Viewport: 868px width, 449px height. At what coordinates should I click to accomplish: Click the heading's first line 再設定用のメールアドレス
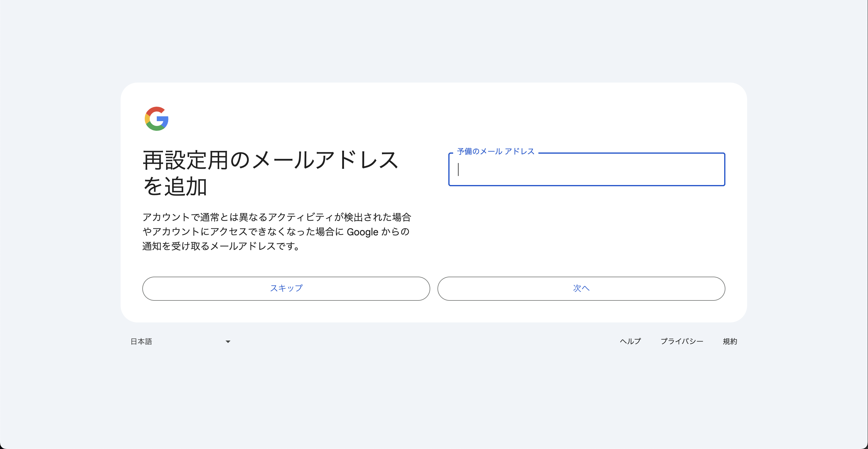pyautogui.click(x=270, y=160)
